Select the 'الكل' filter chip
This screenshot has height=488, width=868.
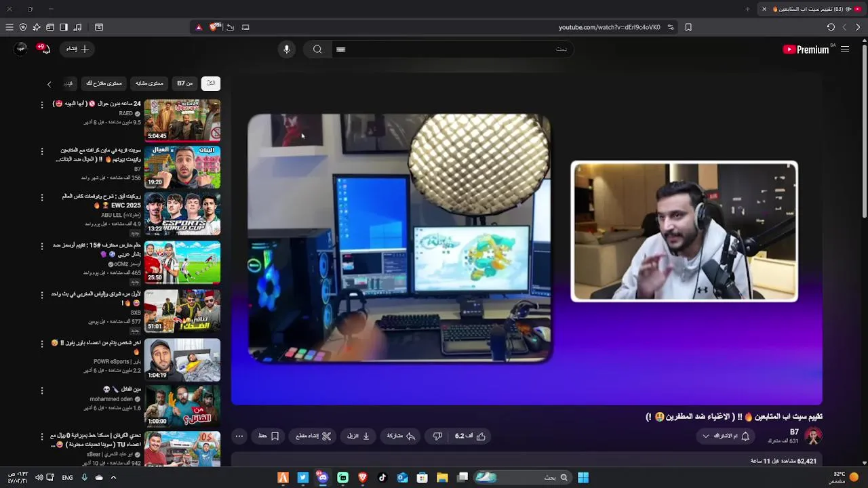tap(210, 83)
